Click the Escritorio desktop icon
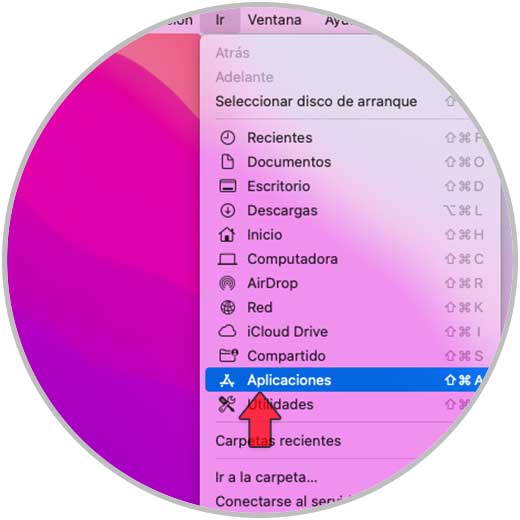The image size is (520, 520). [x=228, y=186]
